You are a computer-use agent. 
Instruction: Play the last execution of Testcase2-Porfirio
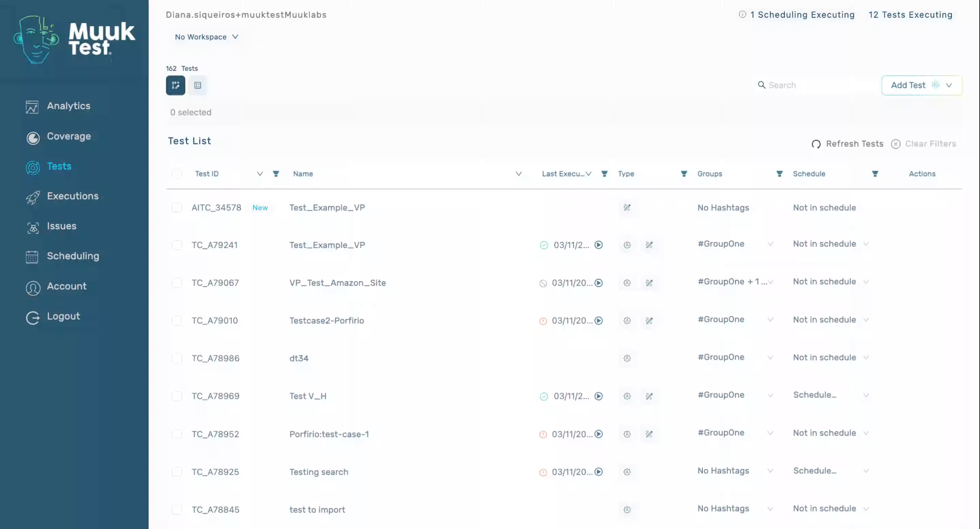pos(599,321)
